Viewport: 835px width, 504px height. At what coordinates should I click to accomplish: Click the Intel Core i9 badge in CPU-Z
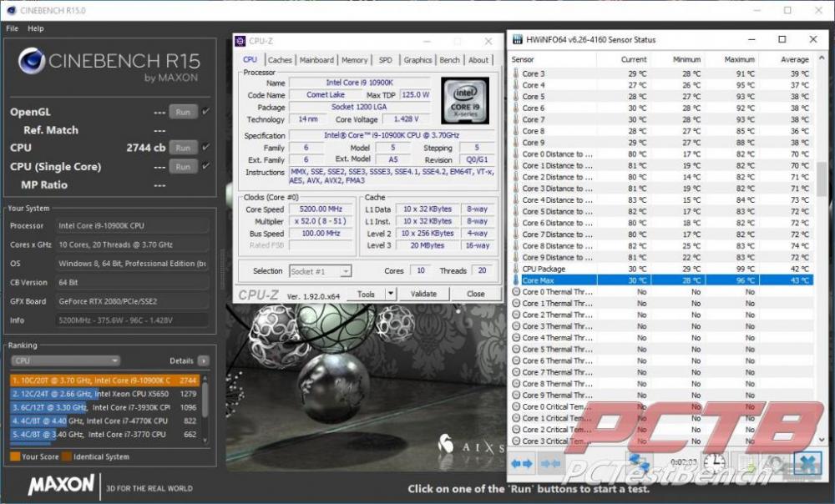(465, 101)
